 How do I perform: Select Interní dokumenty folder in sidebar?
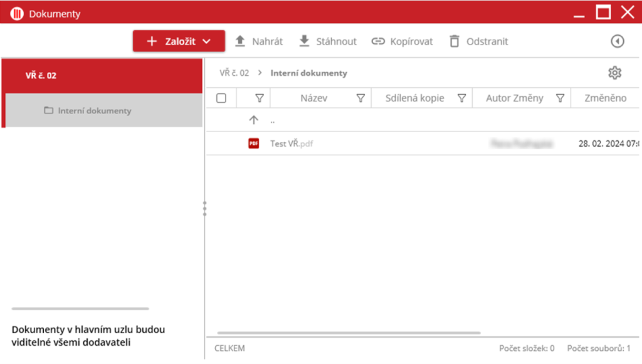(x=94, y=111)
